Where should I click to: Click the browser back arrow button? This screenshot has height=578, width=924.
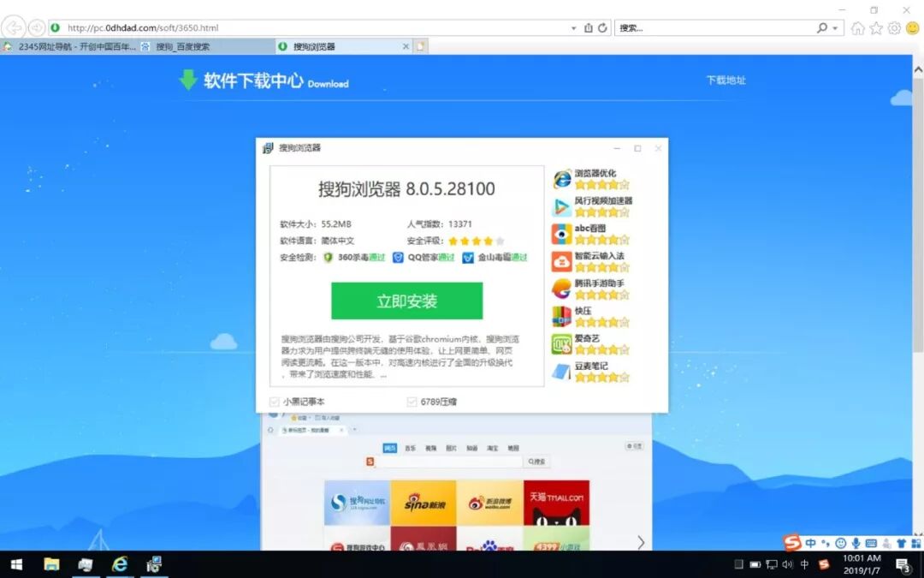coord(13,27)
